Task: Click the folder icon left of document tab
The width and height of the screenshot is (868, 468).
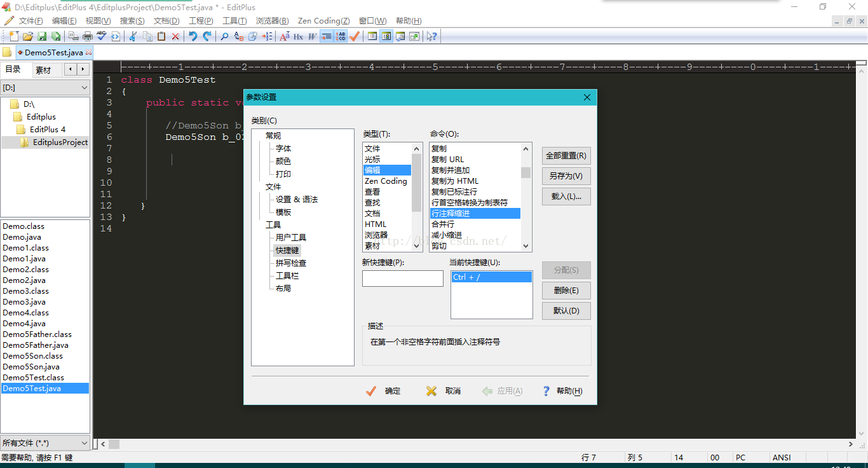Action: coord(7,52)
